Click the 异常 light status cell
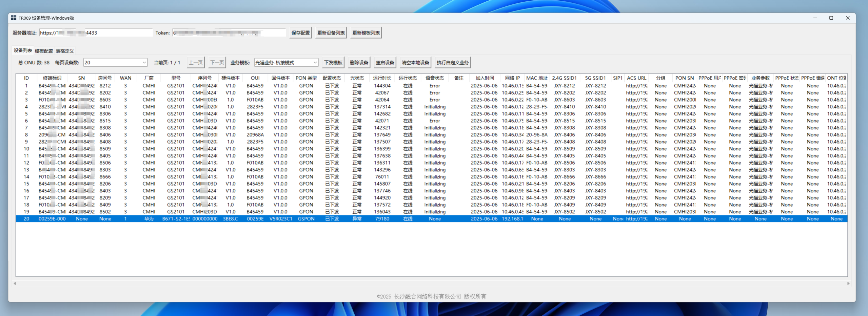The width and height of the screenshot is (868, 316). point(357,219)
